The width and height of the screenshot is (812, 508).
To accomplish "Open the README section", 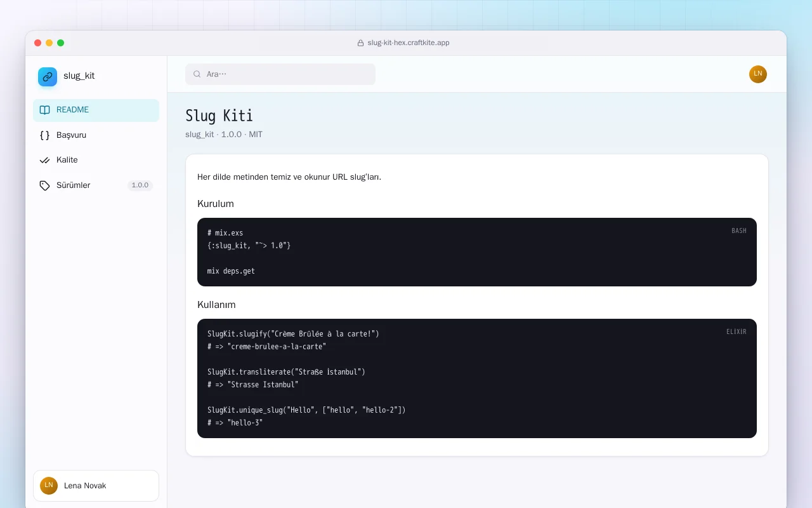I will pyautogui.click(x=96, y=110).
